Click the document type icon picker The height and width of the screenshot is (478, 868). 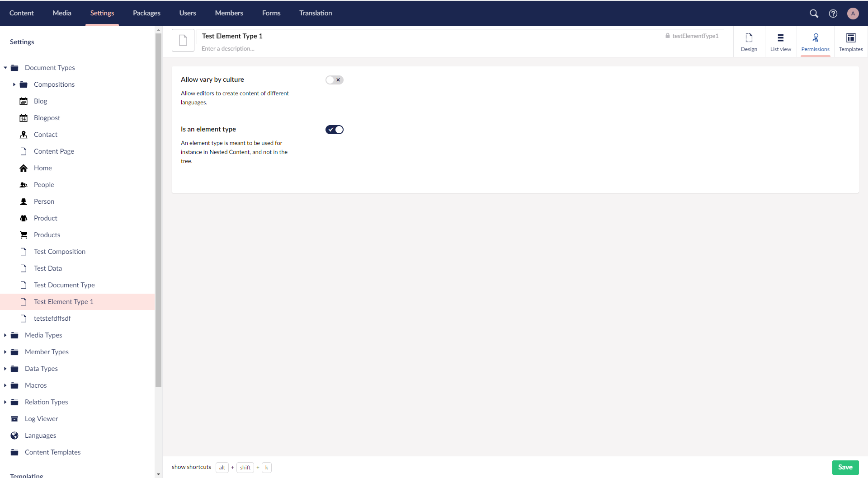click(x=183, y=40)
